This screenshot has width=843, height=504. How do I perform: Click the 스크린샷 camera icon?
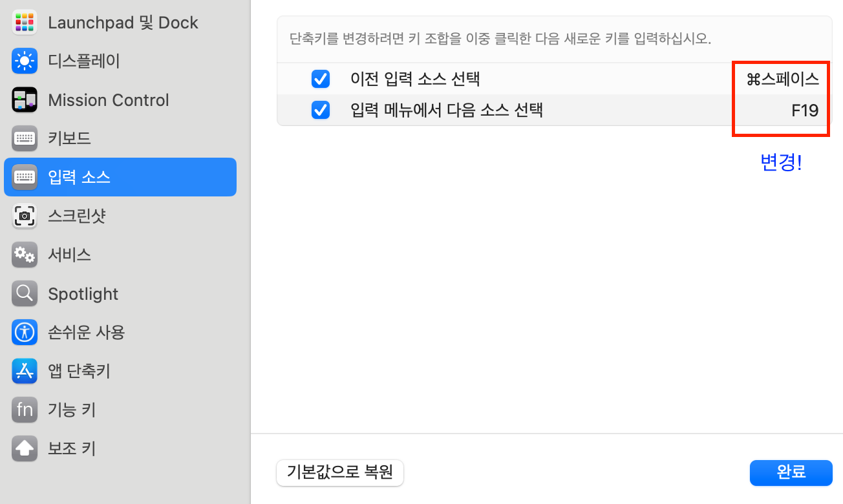tap(25, 216)
